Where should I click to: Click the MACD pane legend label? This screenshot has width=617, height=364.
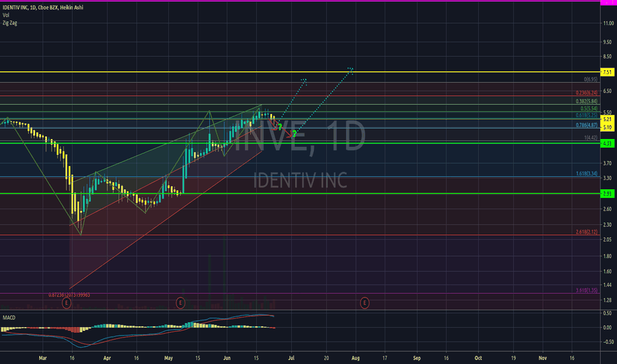click(9, 318)
